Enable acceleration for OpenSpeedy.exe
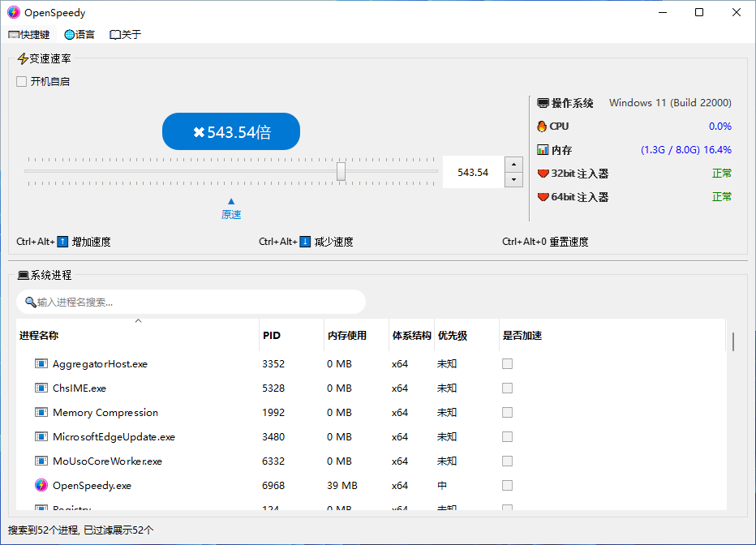The height and width of the screenshot is (545, 756). (507, 485)
